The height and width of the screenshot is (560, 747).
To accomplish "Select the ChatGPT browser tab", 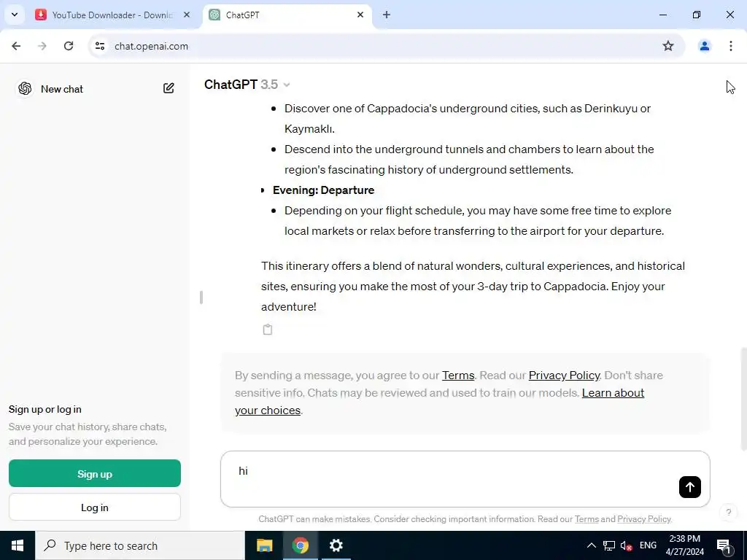I will coord(286,15).
